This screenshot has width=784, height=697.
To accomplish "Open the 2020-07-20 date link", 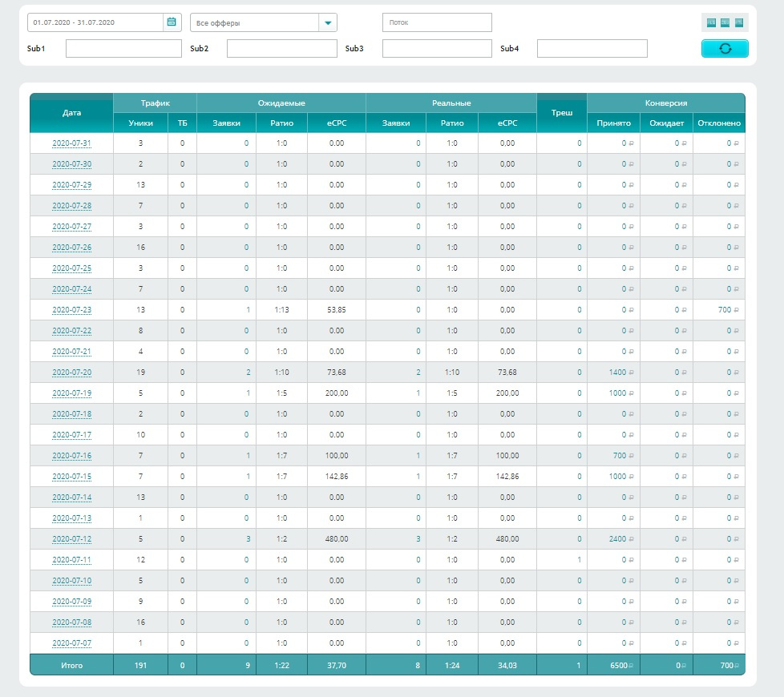I will pyautogui.click(x=71, y=373).
